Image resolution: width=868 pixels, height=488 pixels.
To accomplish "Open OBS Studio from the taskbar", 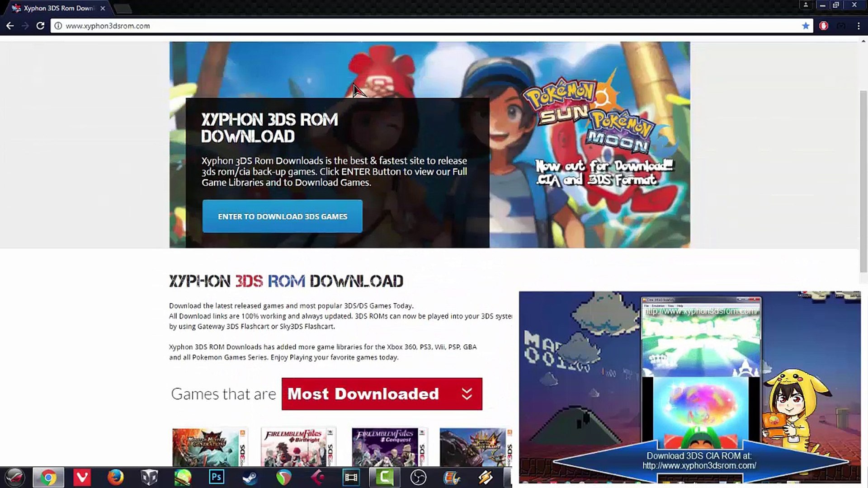I will [418, 477].
